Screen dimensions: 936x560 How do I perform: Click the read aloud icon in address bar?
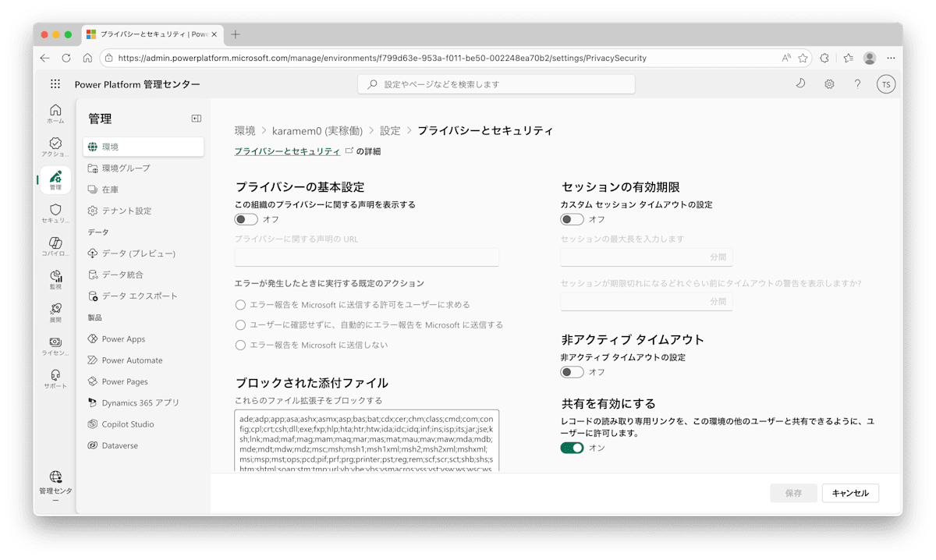[785, 58]
